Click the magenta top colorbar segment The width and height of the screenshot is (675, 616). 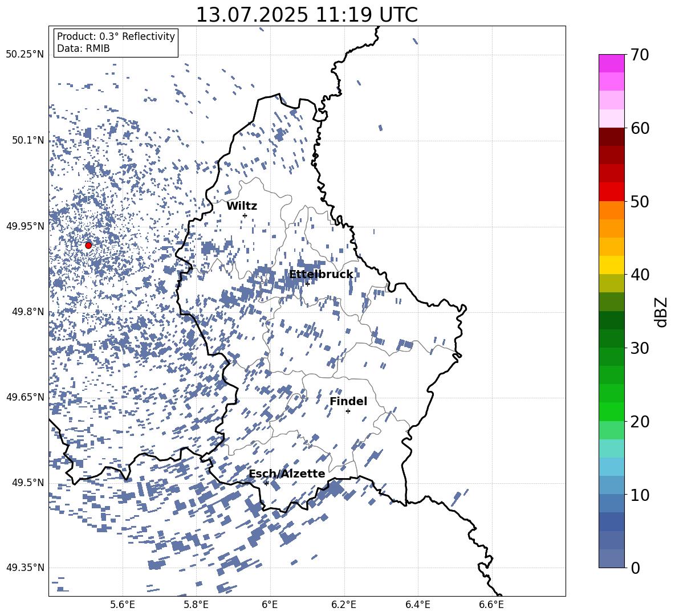pos(611,64)
